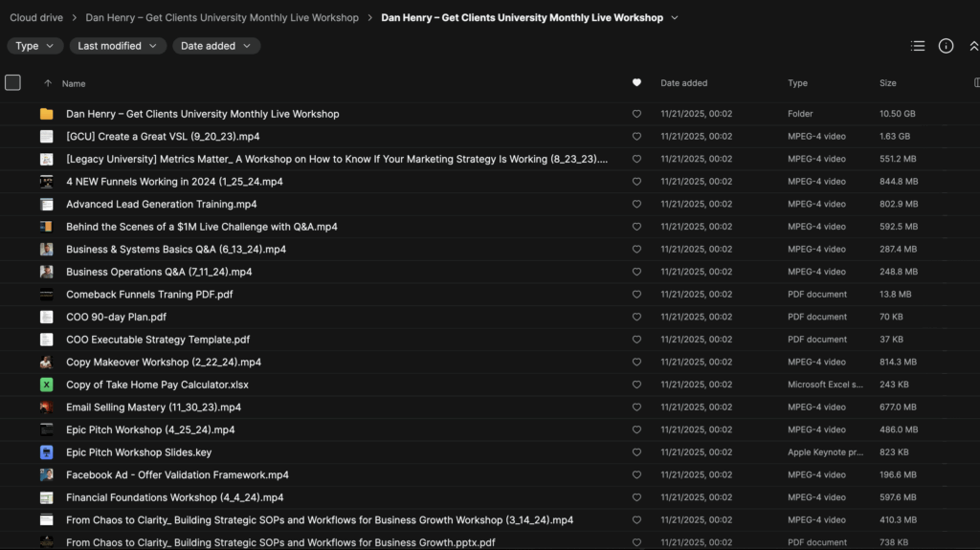Viewport: 980px width, 550px height.
Task: Open the Type filter dropdown
Action: 35,46
